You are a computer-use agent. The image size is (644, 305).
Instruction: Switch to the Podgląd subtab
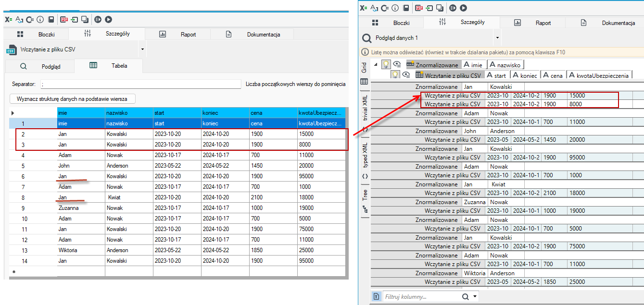[x=40, y=66]
